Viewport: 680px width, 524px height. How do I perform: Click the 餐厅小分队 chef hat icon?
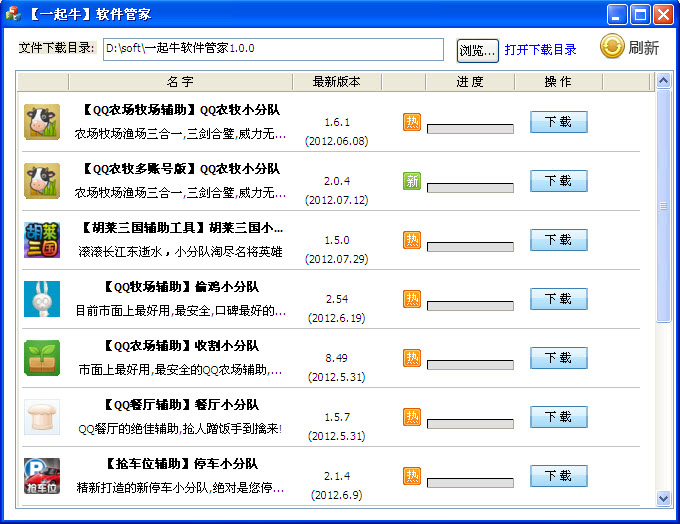coord(42,417)
